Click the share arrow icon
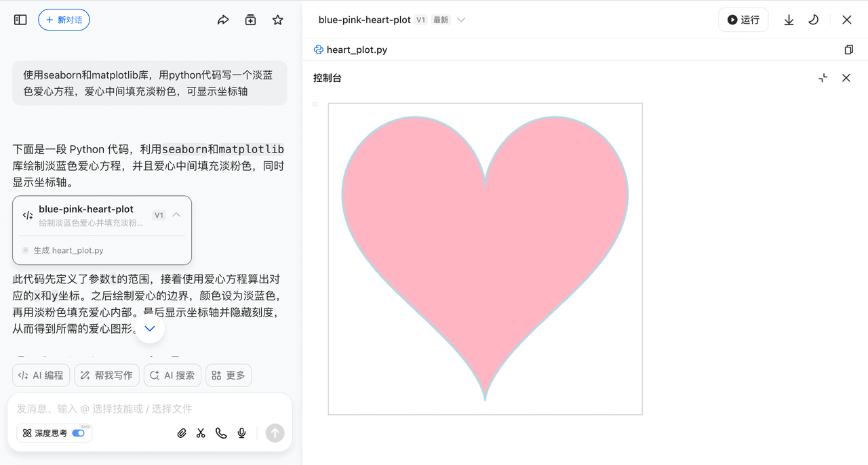Screen dimensions: 868x465 [x=223, y=20]
